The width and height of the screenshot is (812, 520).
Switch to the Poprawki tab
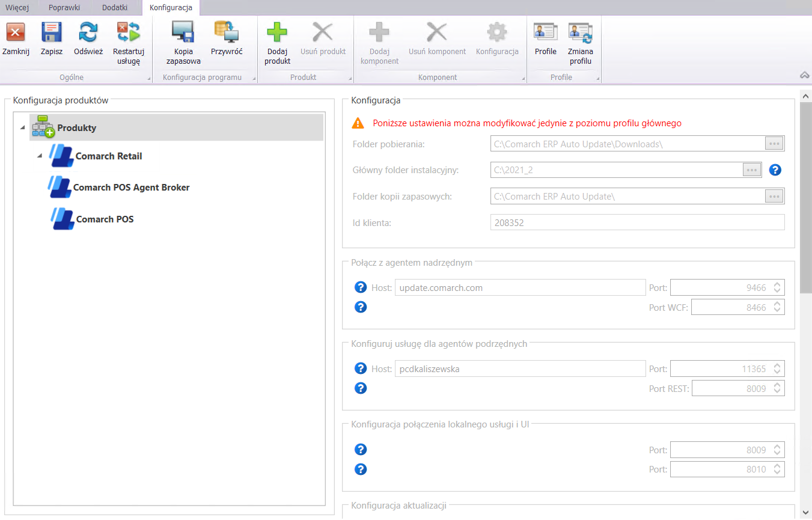[x=64, y=8]
